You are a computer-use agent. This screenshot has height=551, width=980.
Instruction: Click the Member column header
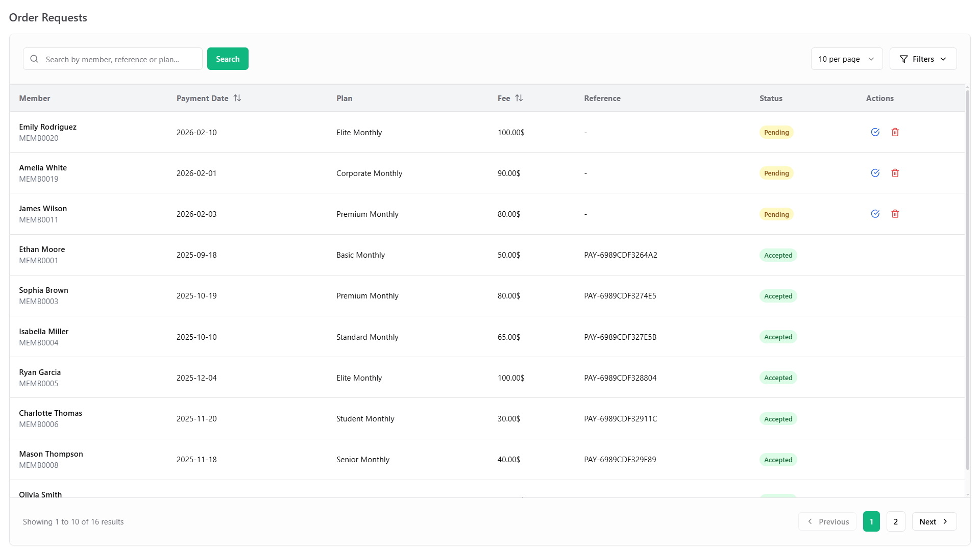click(x=35, y=98)
